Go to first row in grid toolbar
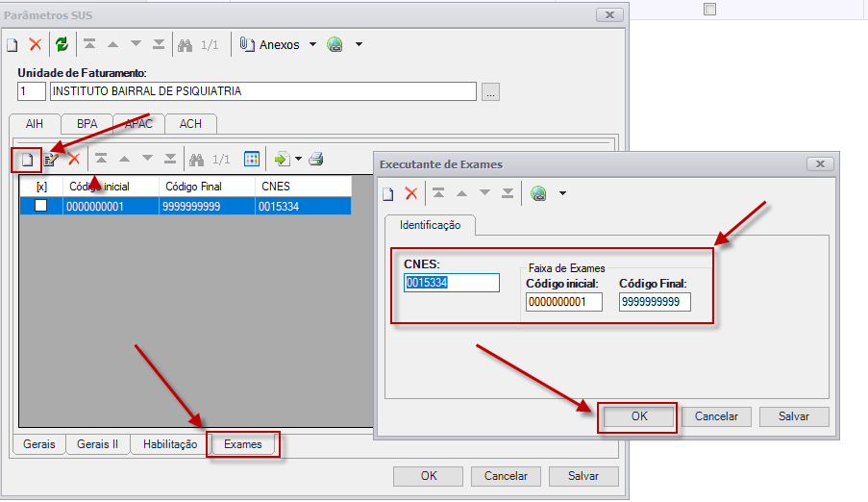This screenshot has height=502, width=868. [101, 159]
